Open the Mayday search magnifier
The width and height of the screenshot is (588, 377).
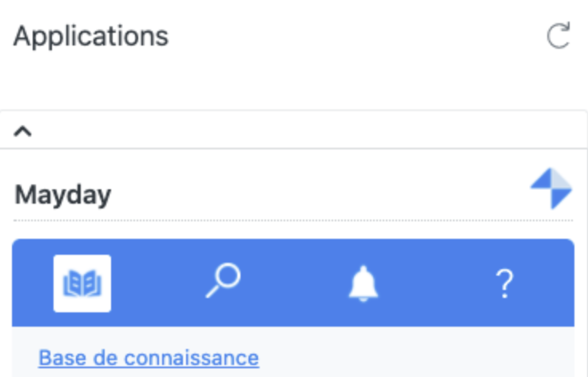pos(223,282)
